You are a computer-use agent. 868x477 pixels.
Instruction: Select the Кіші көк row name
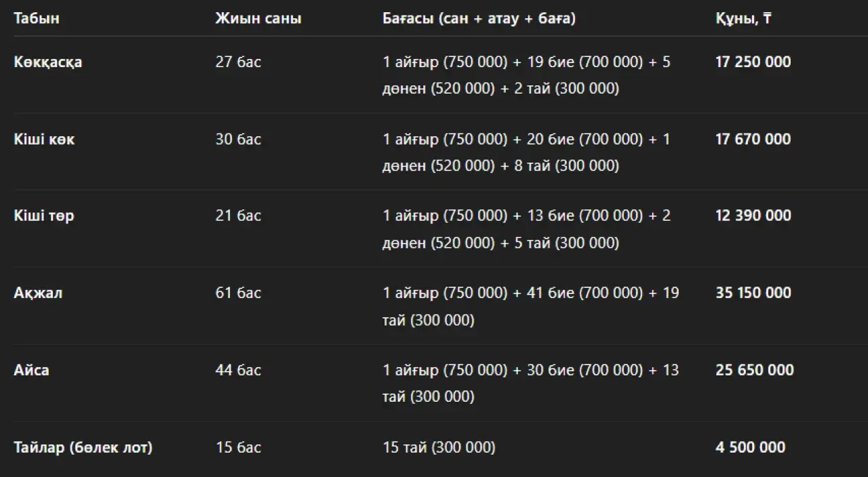(44, 139)
